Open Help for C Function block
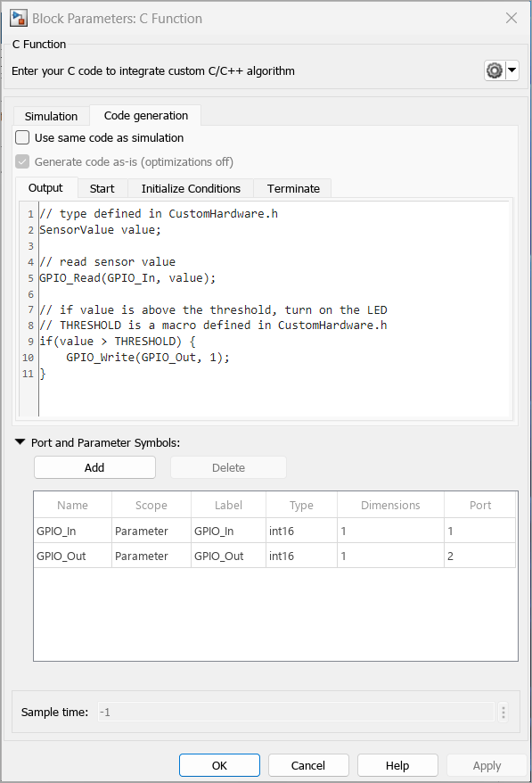Screen dimensions: 532x783 (397, 765)
